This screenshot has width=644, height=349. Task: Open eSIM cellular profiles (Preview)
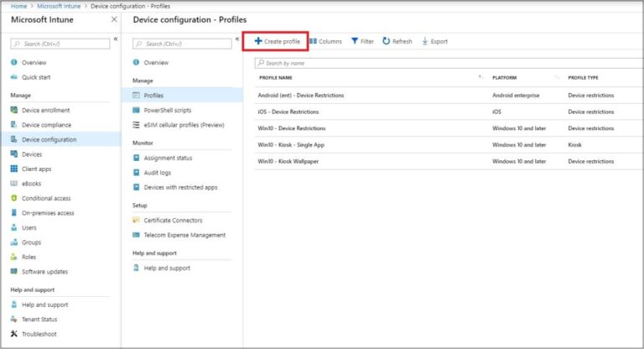pyautogui.click(x=182, y=125)
